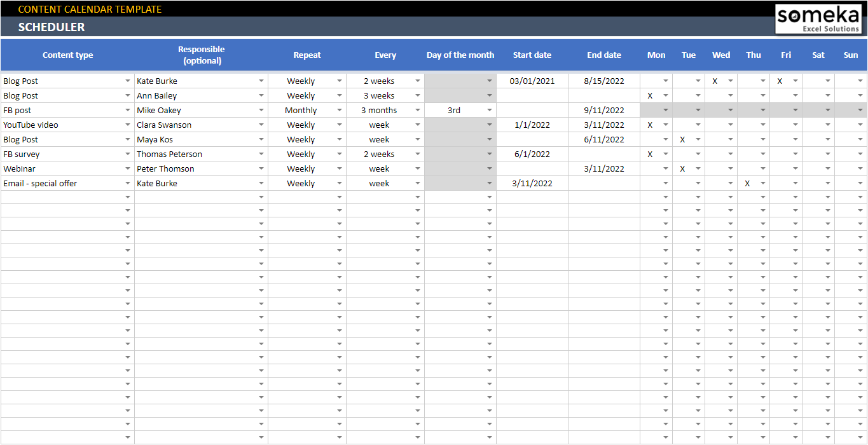
Task: Toggle Wed X mark in first Blog Post row
Action: click(715, 81)
